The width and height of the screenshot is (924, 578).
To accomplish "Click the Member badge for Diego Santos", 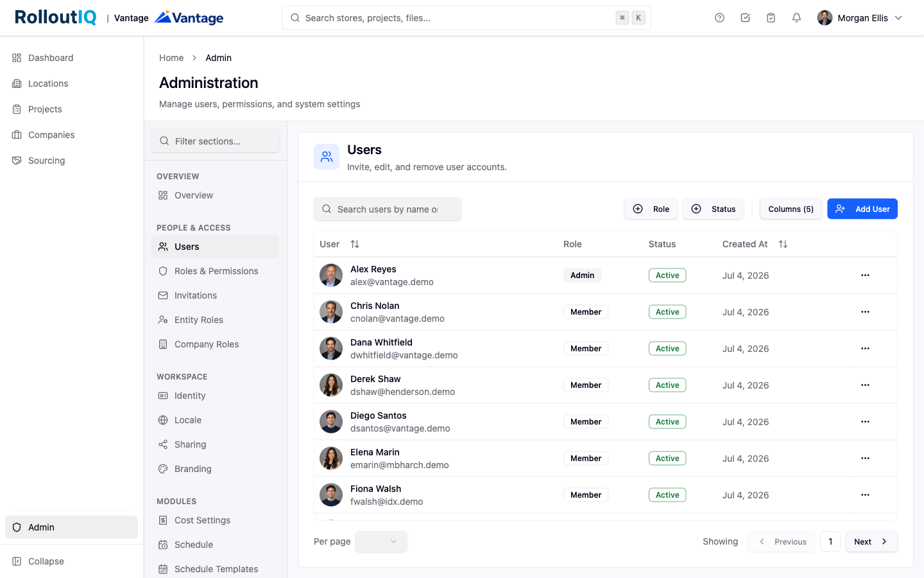I will pos(586,421).
